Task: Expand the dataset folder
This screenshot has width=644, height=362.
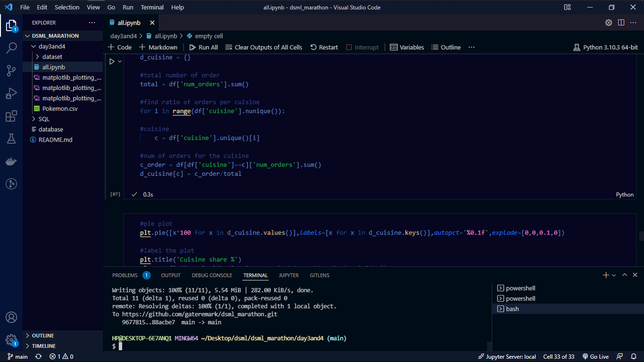Action: click(52, 56)
